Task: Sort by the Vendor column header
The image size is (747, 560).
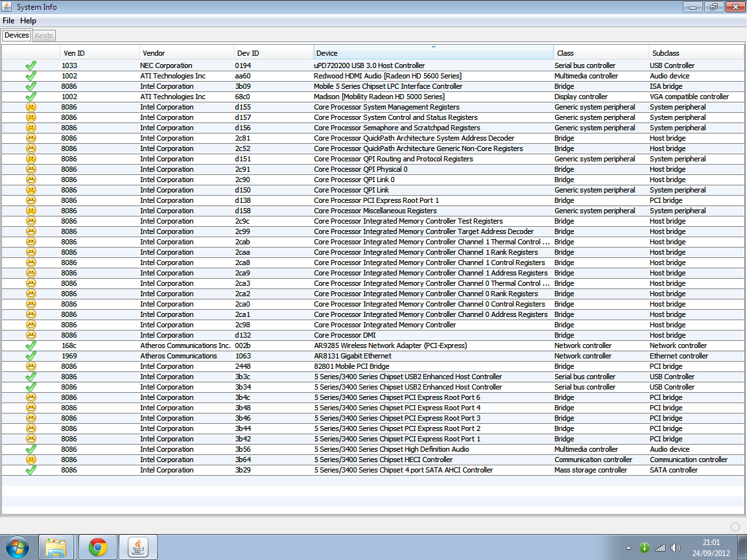Action: [186, 53]
